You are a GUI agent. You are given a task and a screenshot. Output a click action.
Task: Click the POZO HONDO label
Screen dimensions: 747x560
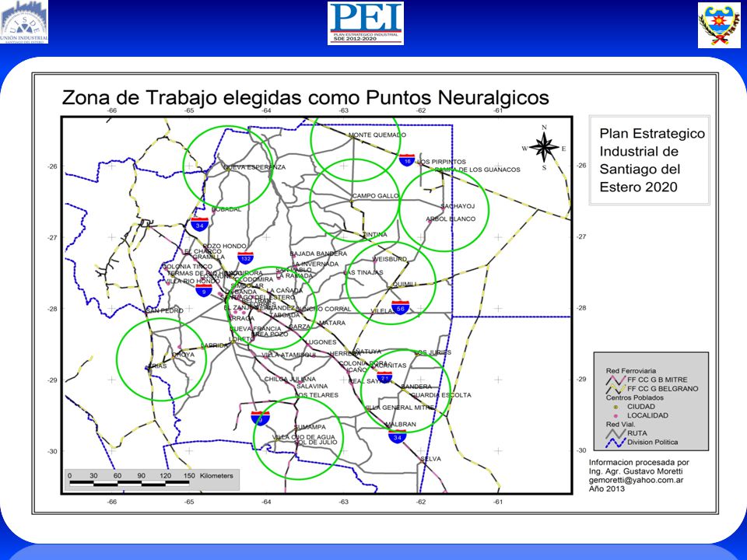click(225, 247)
